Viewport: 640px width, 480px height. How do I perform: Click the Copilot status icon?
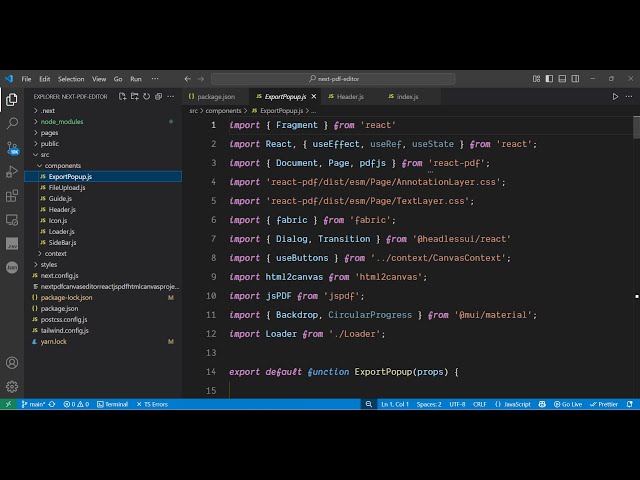[542, 404]
